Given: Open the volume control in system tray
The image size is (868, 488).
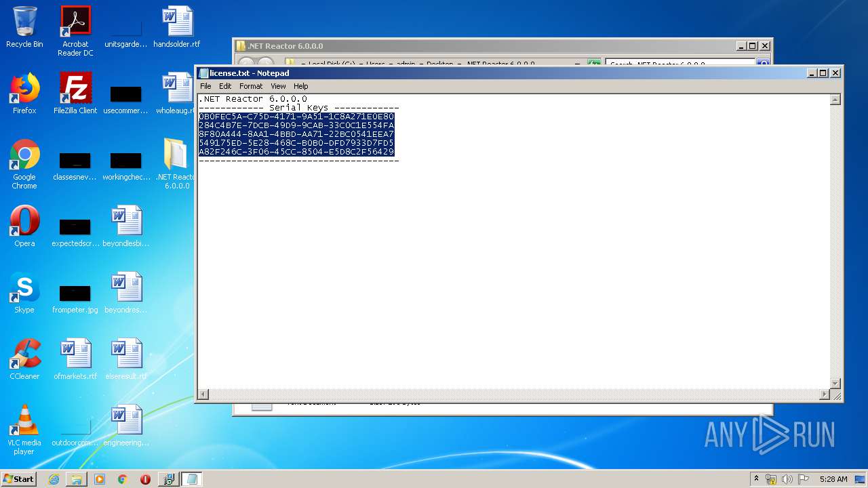Looking at the screenshot, I should coord(787,479).
